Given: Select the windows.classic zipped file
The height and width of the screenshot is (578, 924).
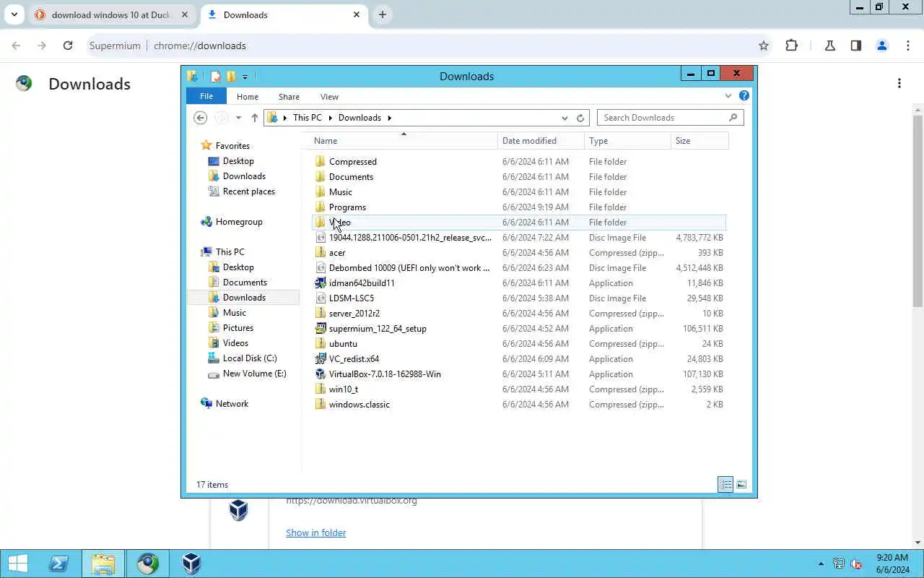Looking at the screenshot, I should click(359, 405).
